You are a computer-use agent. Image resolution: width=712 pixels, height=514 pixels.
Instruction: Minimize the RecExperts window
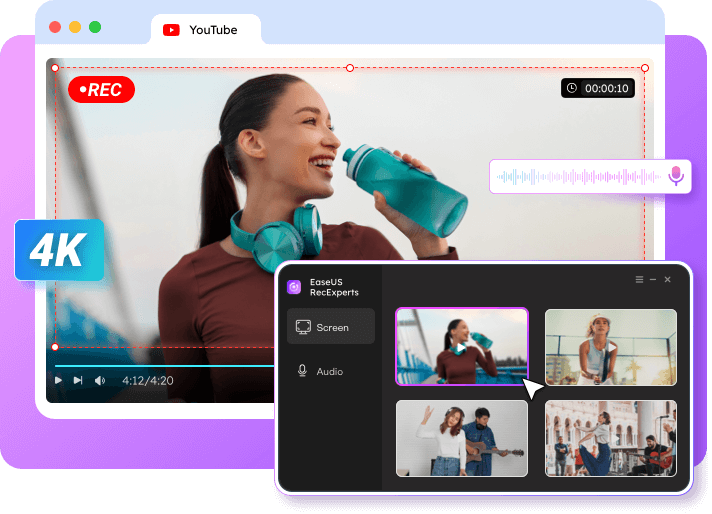[653, 280]
